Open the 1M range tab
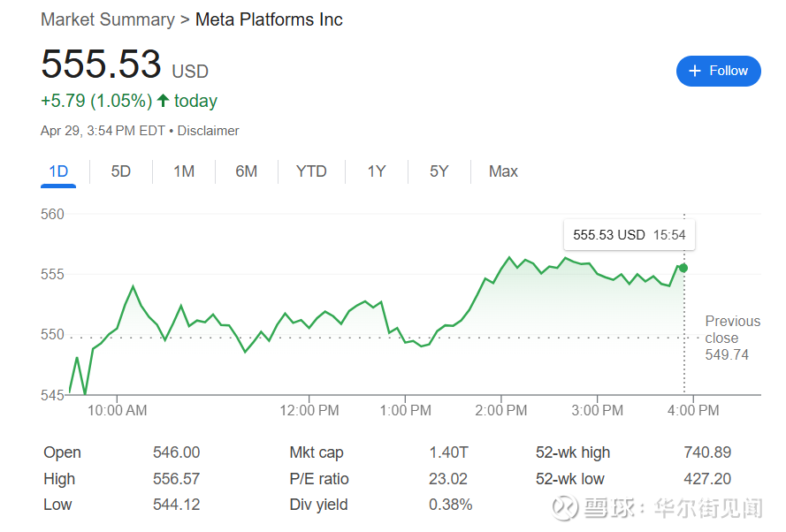 [184, 171]
